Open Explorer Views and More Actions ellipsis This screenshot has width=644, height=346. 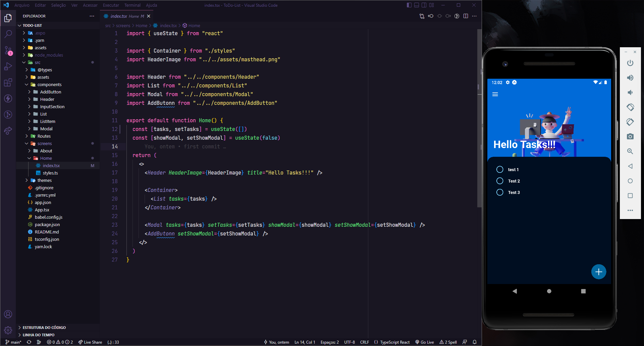tap(92, 16)
